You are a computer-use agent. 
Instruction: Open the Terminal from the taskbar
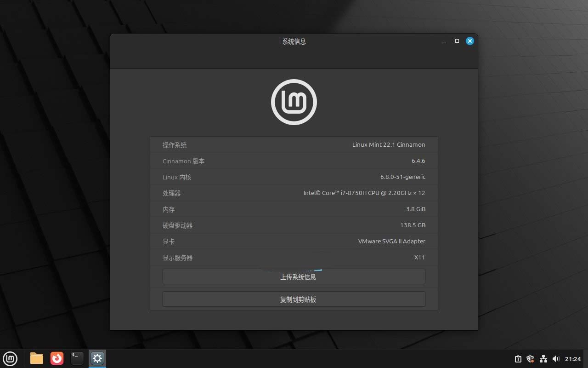(x=77, y=358)
